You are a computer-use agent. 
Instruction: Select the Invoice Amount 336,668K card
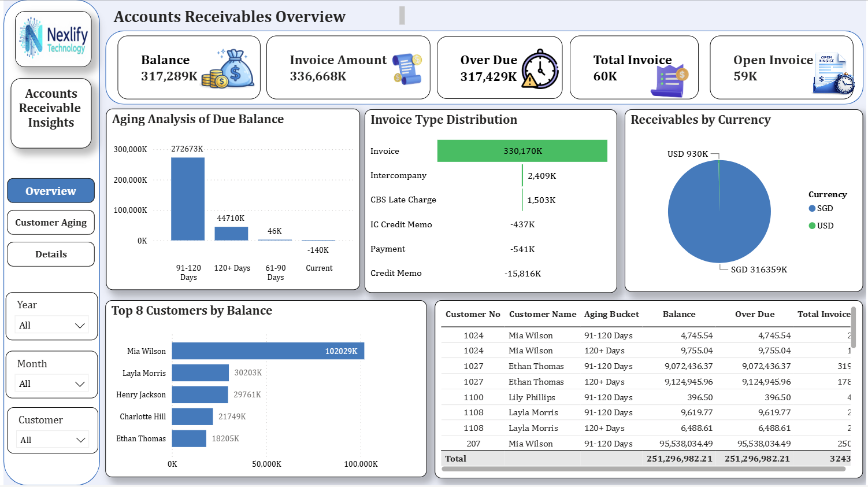pyautogui.click(x=348, y=68)
